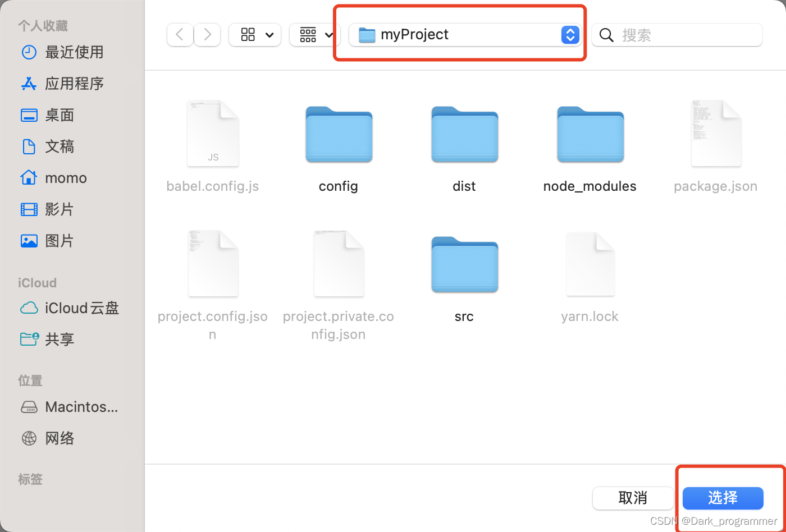This screenshot has width=786, height=532.
Task: Open the myProject path popup
Action: coord(465,35)
